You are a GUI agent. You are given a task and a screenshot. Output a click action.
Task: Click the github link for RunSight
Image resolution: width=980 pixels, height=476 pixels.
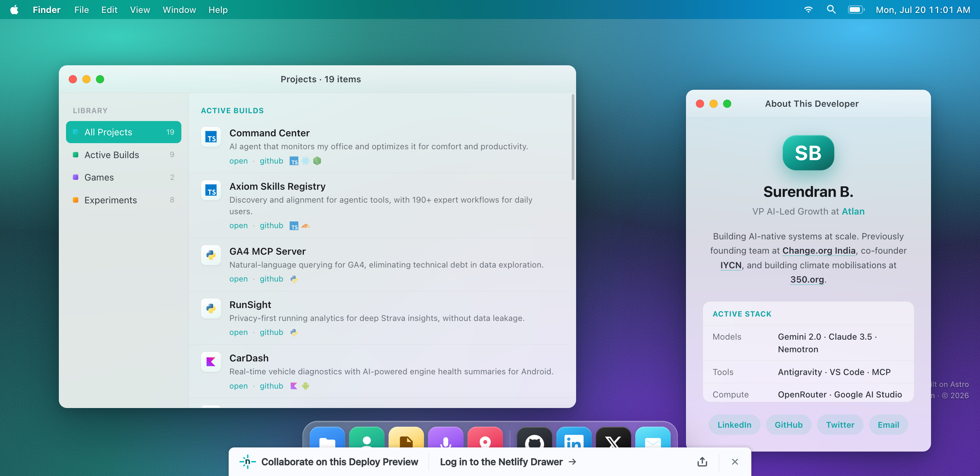[271, 333]
